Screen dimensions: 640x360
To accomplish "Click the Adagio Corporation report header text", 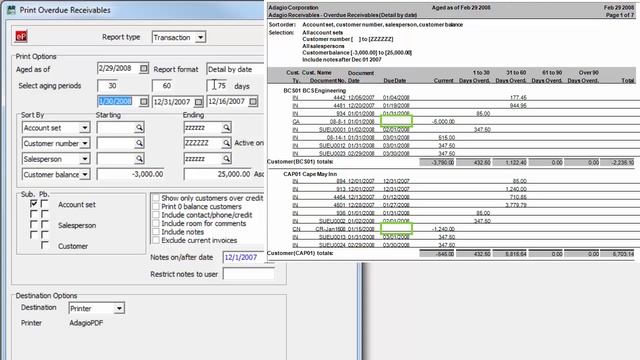I will (293, 7).
